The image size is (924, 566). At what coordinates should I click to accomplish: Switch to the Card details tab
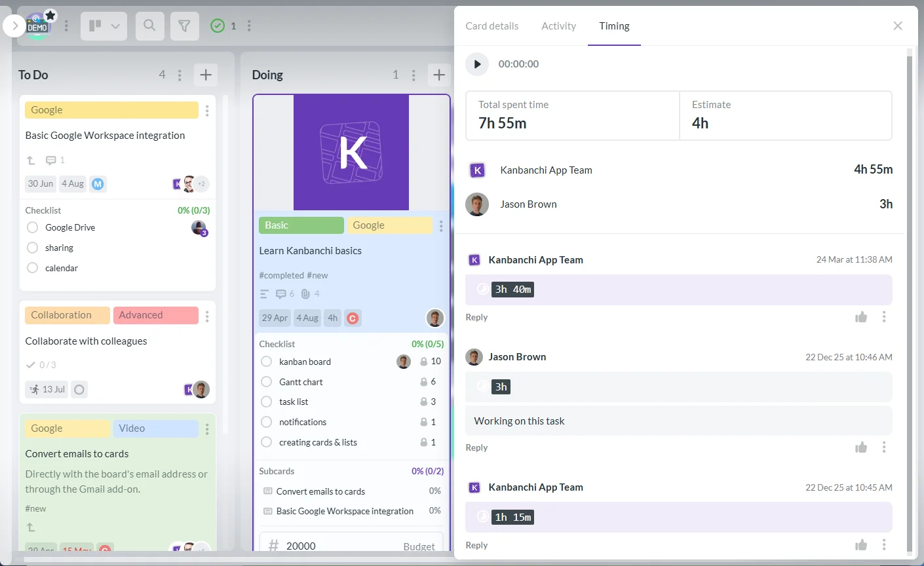pos(492,26)
